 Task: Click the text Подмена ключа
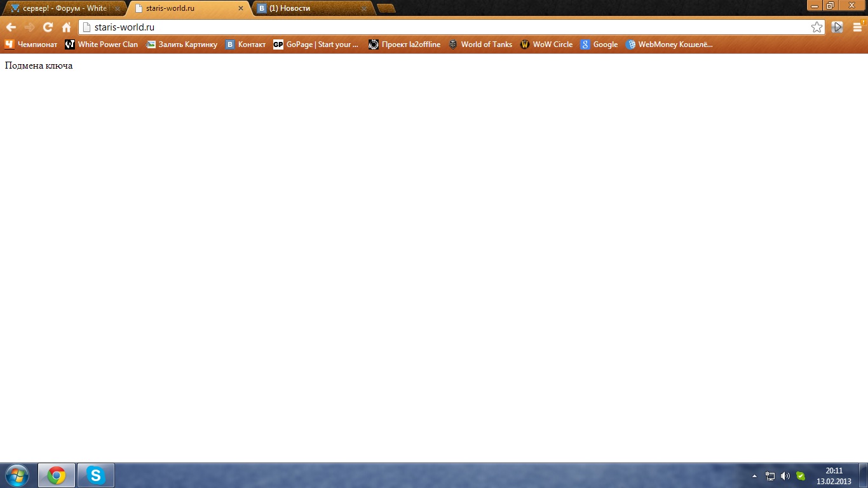pyautogui.click(x=39, y=65)
